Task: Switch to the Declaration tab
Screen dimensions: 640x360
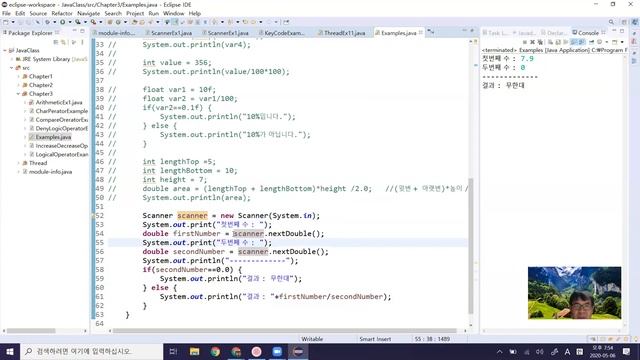Action: pyautogui.click(x=553, y=33)
